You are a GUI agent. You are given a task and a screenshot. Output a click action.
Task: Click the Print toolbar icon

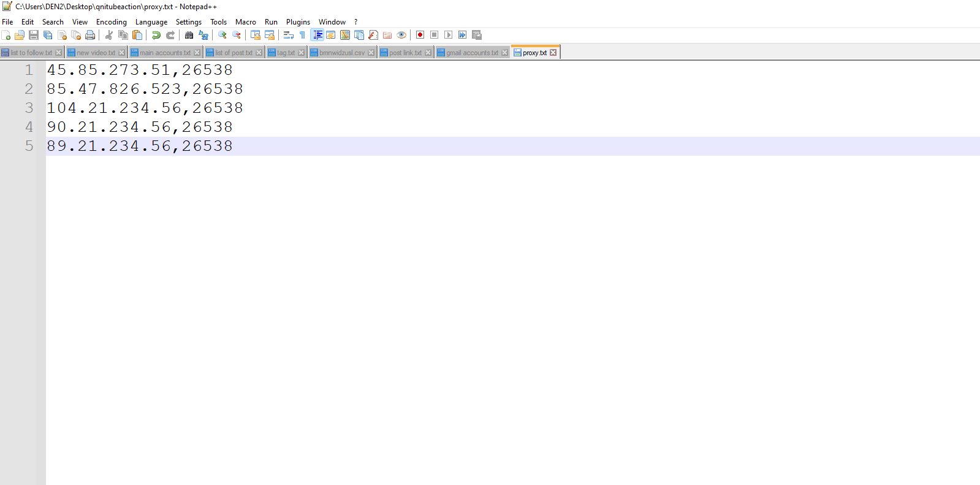90,35
